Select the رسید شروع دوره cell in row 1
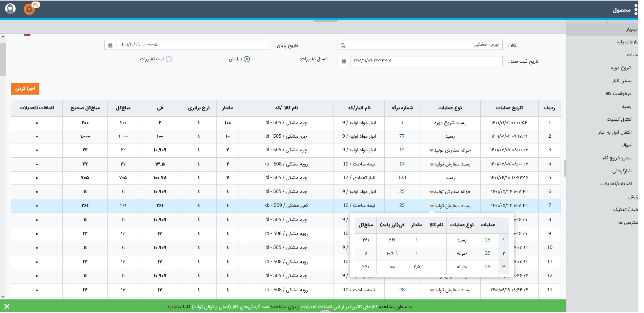 (x=450, y=123)
